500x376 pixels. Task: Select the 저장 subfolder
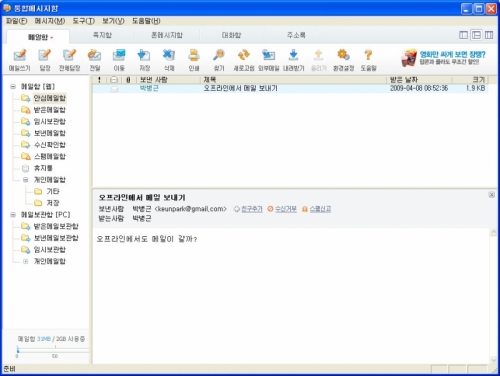[x=53, y=203]
